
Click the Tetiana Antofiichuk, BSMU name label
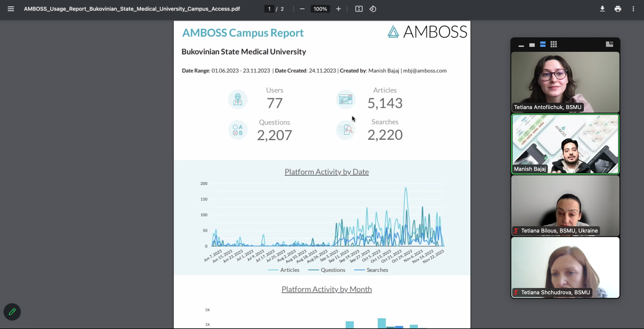coord(548,107)
